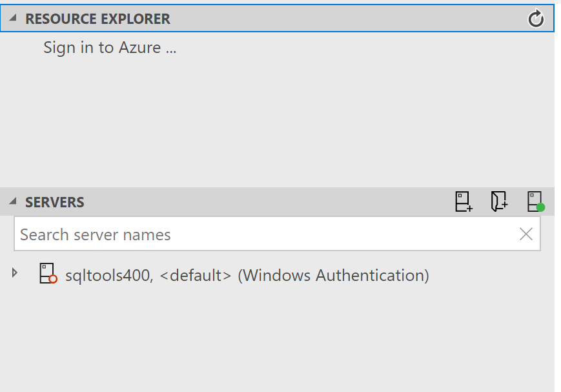Expand the sqltools400 server node
The image size is (561, 392).
(14, 273)
